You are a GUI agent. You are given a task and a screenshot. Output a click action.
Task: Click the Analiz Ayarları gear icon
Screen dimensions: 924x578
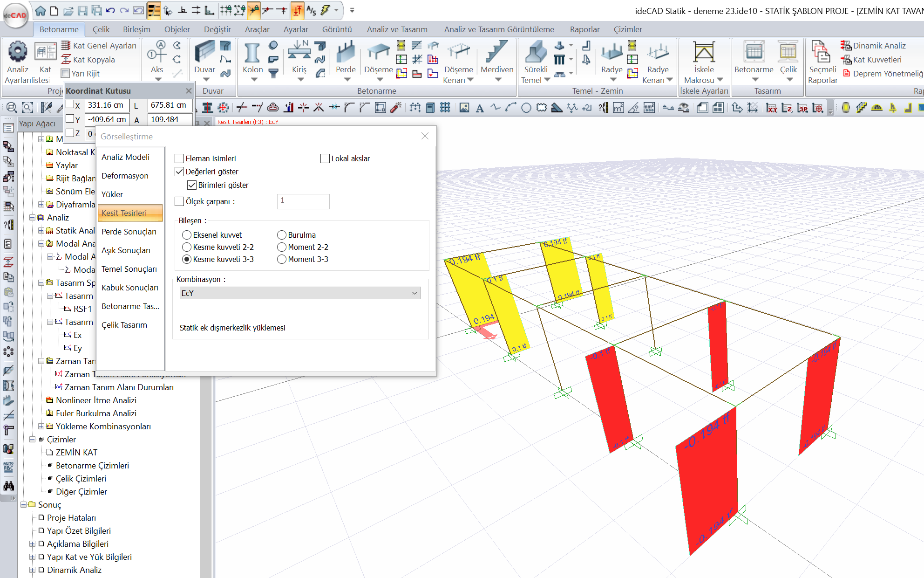[18, 52]
